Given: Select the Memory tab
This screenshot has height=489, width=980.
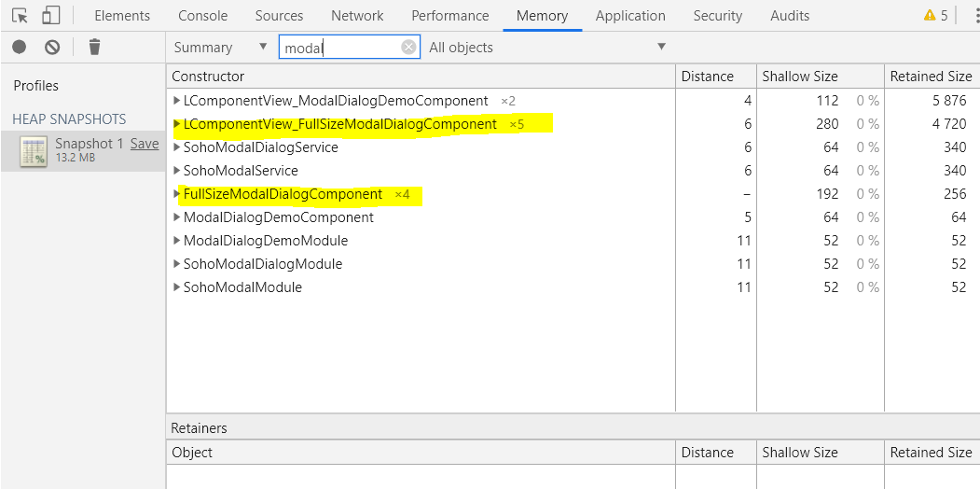Looking at the screenshot, I should pos(543,16).
